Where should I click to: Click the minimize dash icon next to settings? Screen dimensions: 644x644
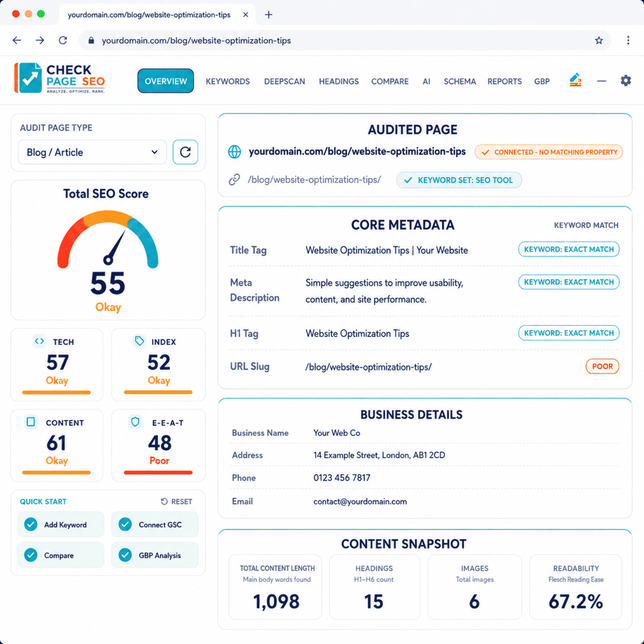601,81
